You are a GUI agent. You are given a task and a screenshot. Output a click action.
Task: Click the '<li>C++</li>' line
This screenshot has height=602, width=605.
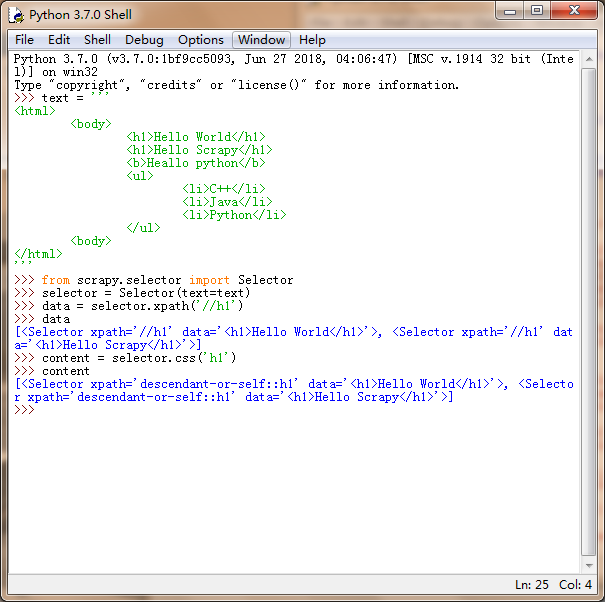[224, 189]
